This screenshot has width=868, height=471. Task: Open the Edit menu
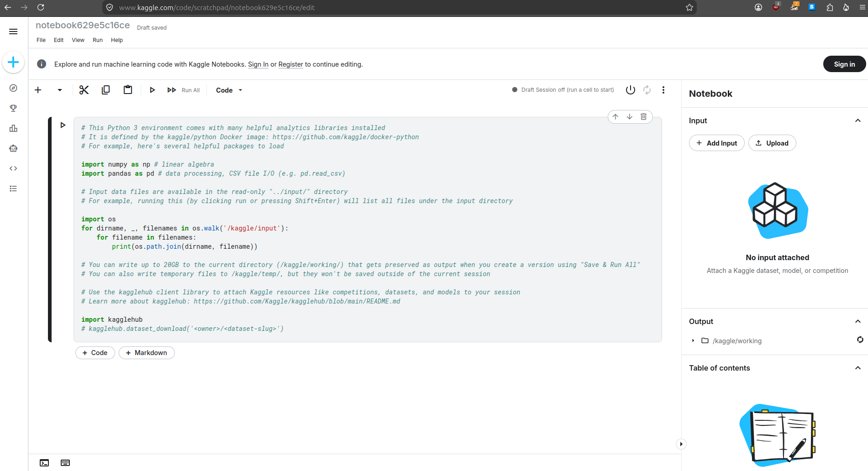pyautogui.click(x=58, y=40)
